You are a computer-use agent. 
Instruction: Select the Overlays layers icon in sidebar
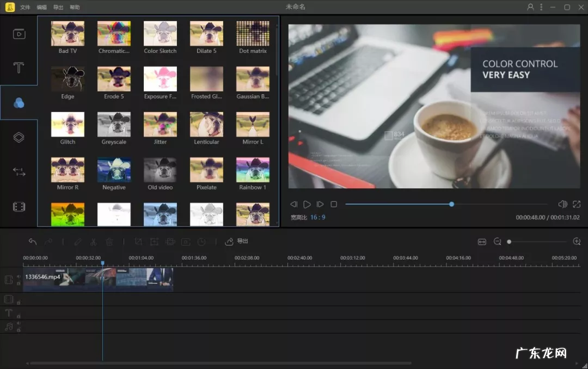pyautogui.click(x=19, y=137)
